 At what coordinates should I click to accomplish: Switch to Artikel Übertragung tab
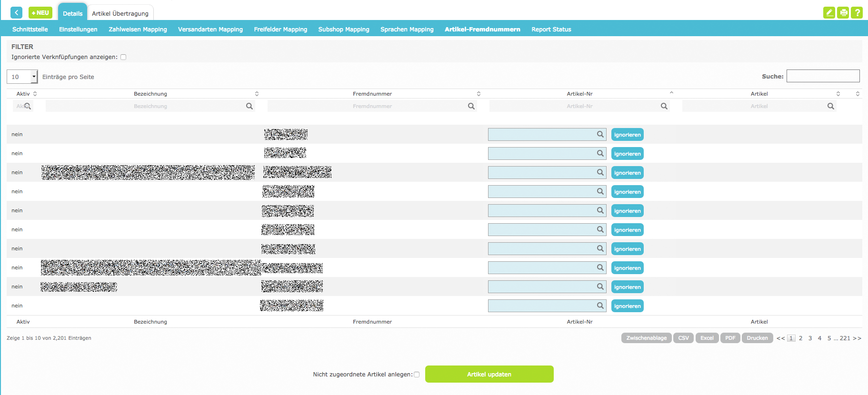[120, 13]
